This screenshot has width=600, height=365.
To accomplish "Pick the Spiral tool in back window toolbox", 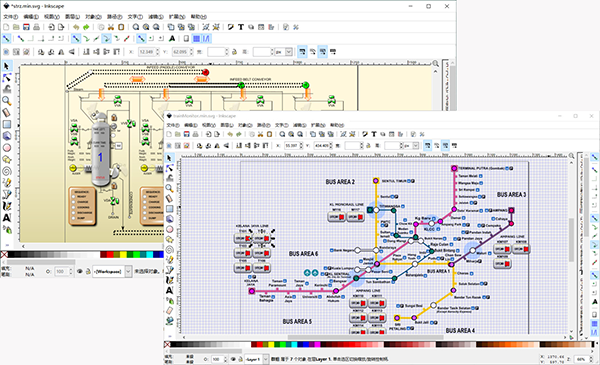I will pyautogui.click(x=7, y=171).
